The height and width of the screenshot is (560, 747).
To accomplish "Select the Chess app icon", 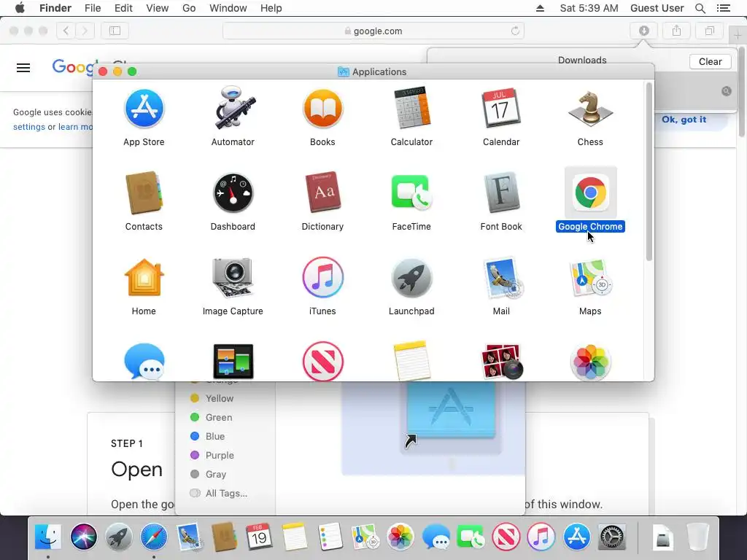I will point(590,109).
